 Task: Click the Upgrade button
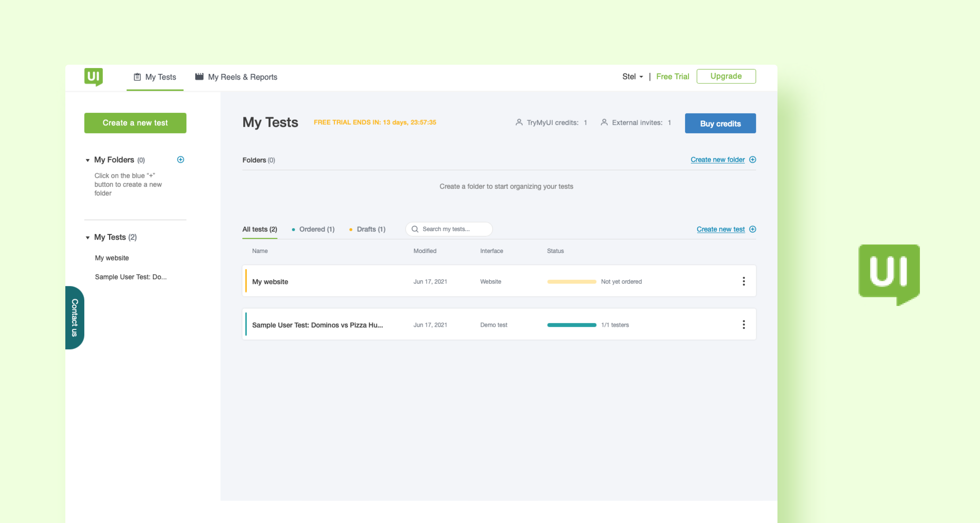click(x=726, y=76)
